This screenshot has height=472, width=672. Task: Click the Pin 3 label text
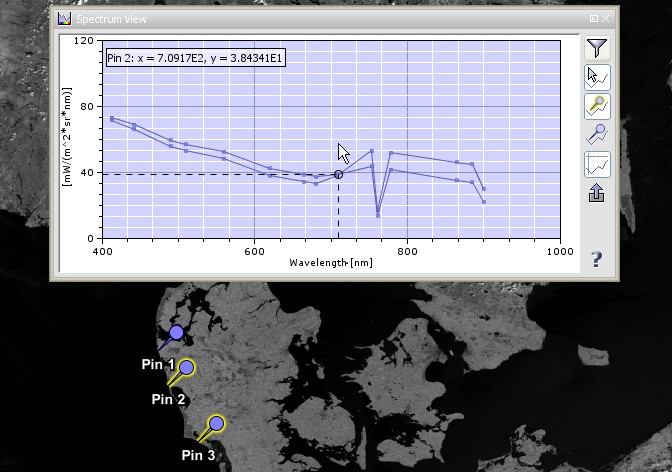pos(198,455)
